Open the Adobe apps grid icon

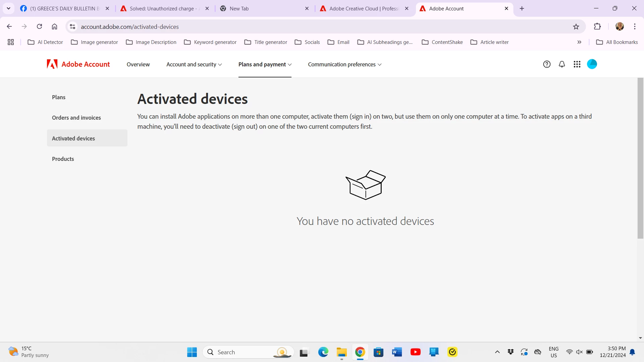point(577,64)
